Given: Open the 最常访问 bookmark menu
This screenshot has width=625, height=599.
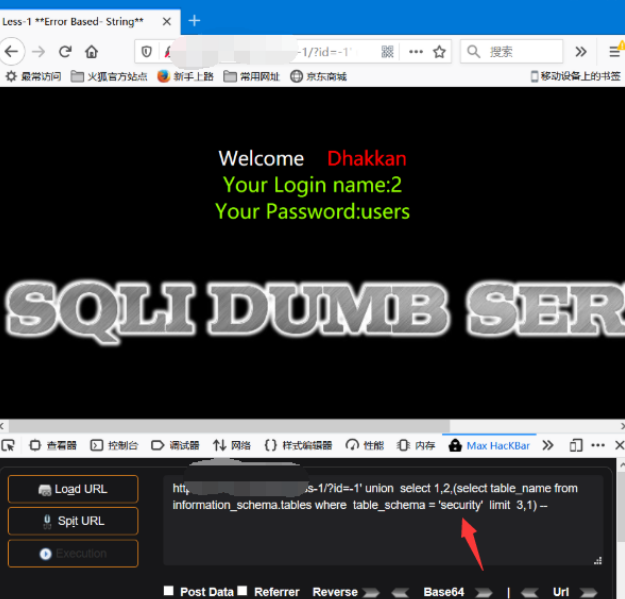Looking at the screenshot, I should tap(33, 76).
